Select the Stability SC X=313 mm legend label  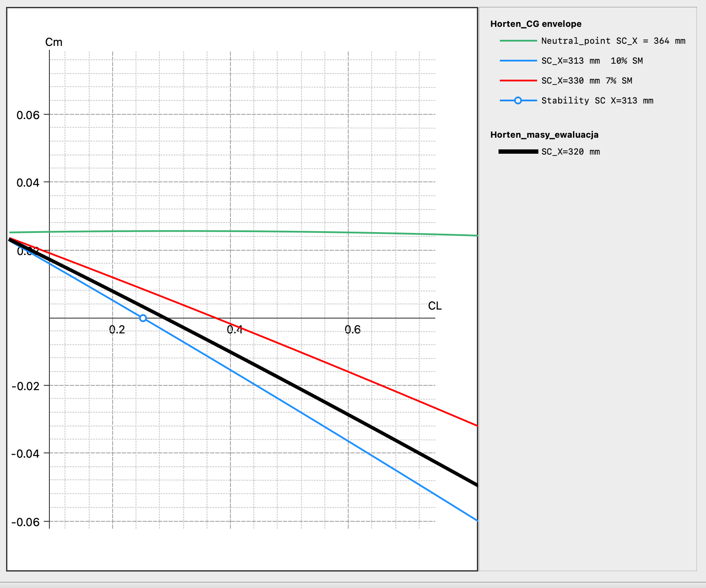click(x=597, y=100)
